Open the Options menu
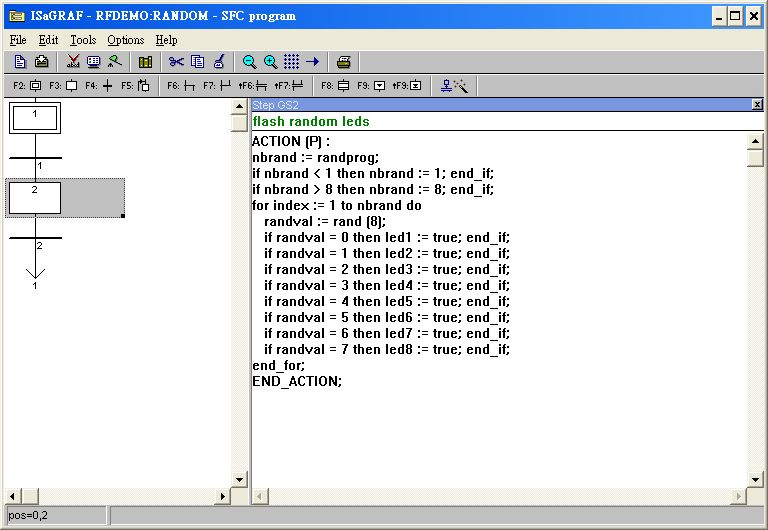Screen dimensions: 768x530 126,40
